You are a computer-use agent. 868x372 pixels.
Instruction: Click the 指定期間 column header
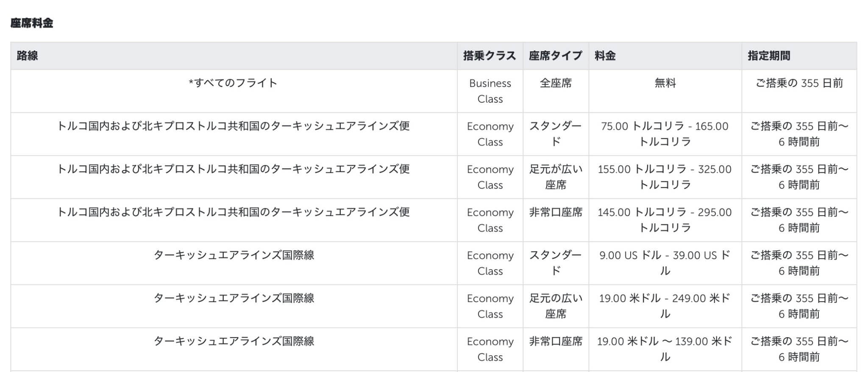click(769, 56)
